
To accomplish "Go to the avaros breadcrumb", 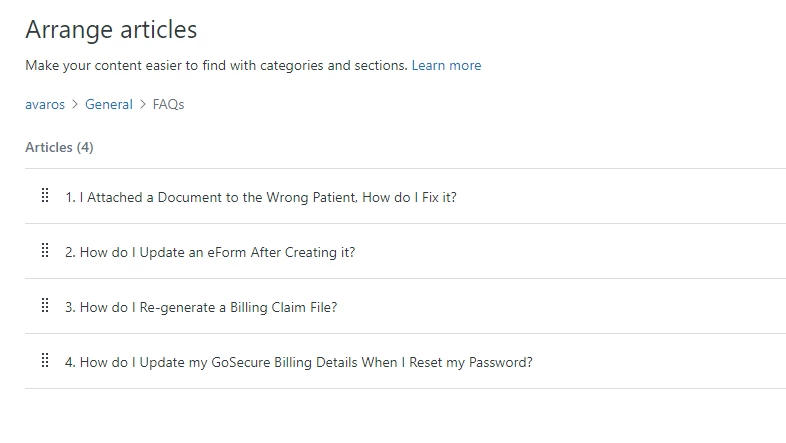I will coord(45,104).
